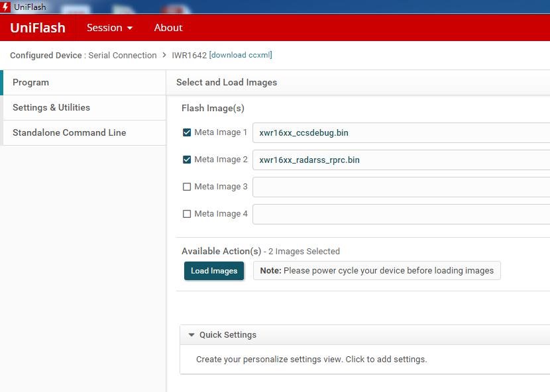Collapse the Quick Settings section arrow

(191, 335)
